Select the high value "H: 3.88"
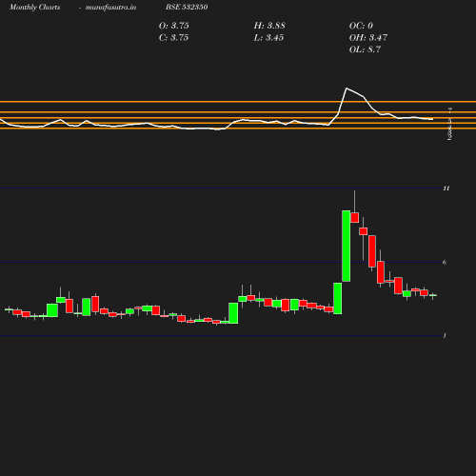This screenshot has height=476, width=476. pos(269,26)
